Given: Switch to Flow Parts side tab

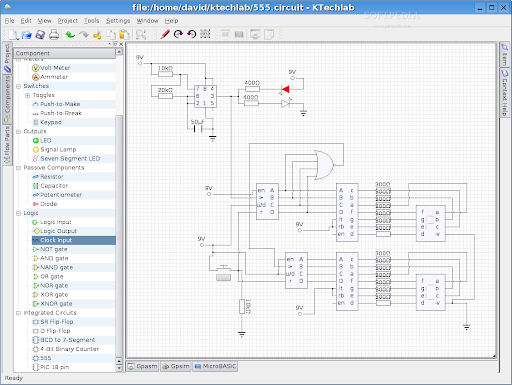Looking at the screenshot, I should coord(7,145).
